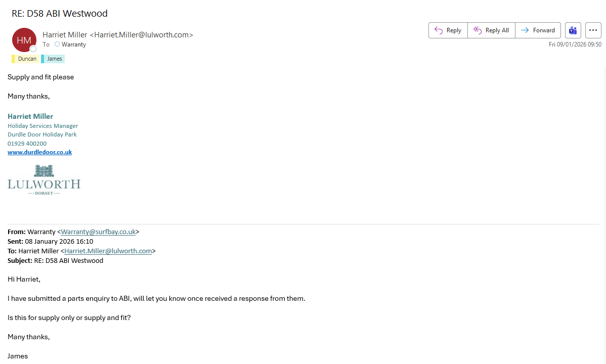Click the Forward arrow icon

(x=525, y=30)
